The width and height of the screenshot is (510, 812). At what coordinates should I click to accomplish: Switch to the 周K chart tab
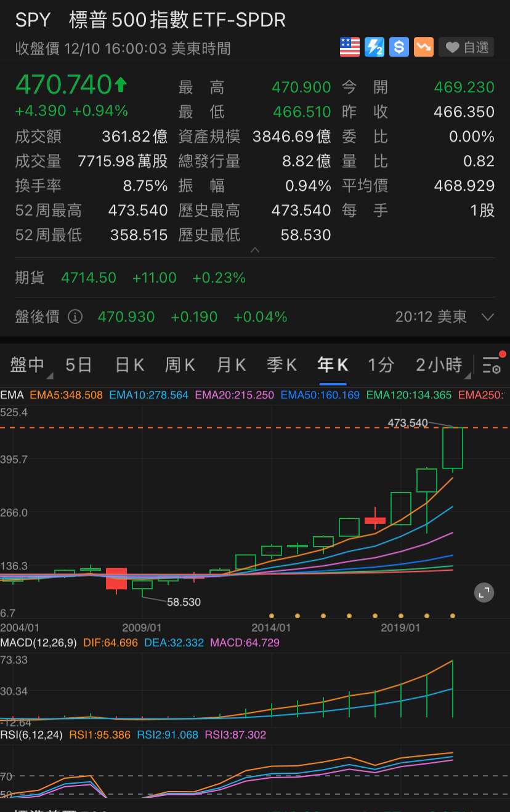tap(180, 365)
